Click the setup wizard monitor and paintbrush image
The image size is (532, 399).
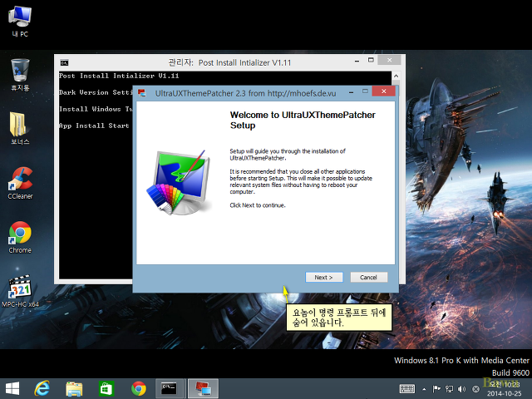coord(180,182)
